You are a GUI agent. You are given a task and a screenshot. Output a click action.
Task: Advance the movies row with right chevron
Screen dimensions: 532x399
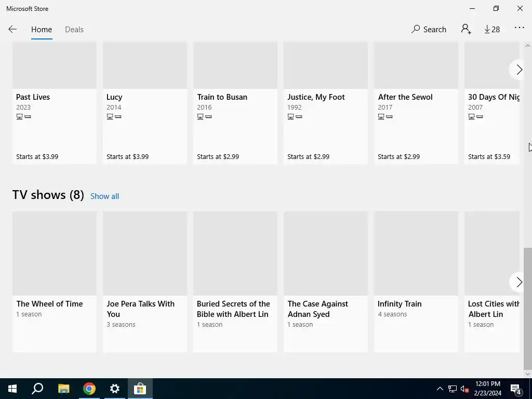click(x=519, y=70)
